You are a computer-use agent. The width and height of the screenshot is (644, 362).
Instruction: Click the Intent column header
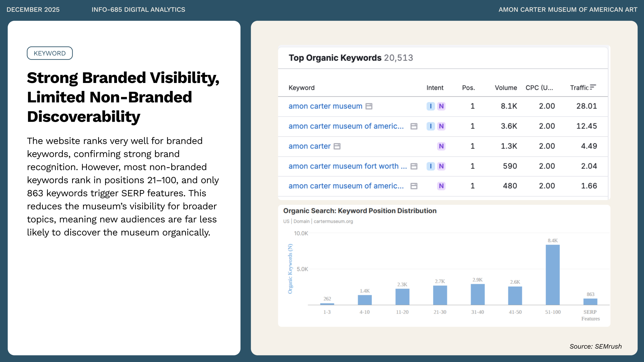435,88
